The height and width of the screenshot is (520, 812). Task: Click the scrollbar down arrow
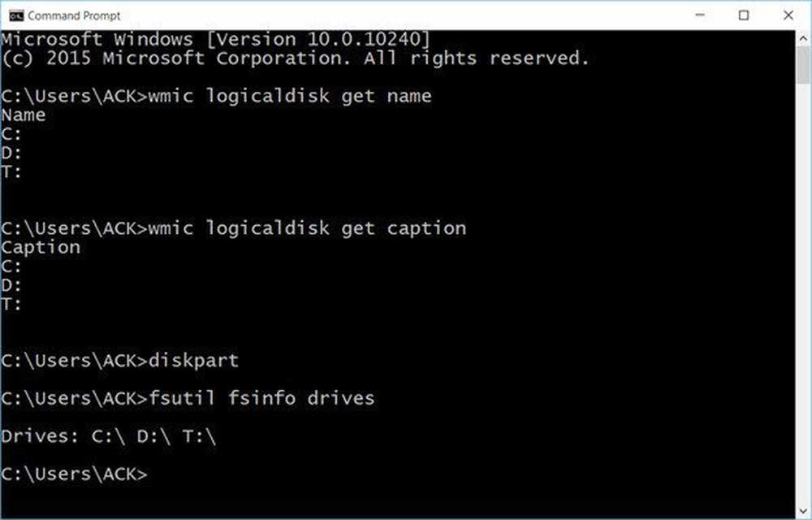803,511
